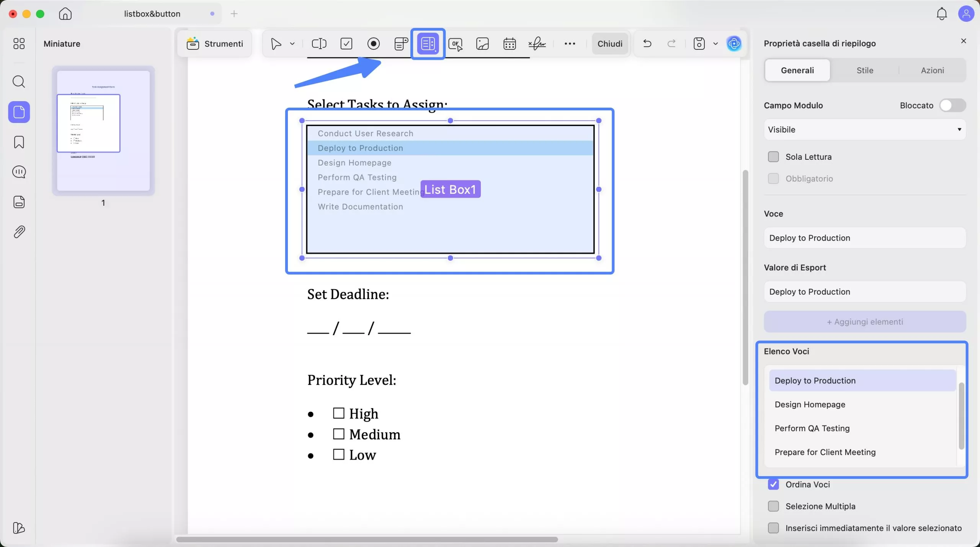Click the Elenco Voci list scrollbar

click(x=961, y=416)
